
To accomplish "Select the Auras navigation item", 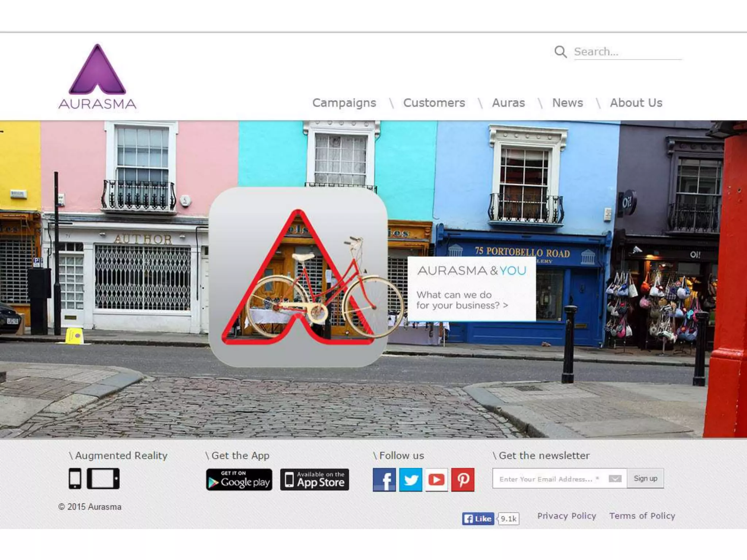I will coord(508,103).
